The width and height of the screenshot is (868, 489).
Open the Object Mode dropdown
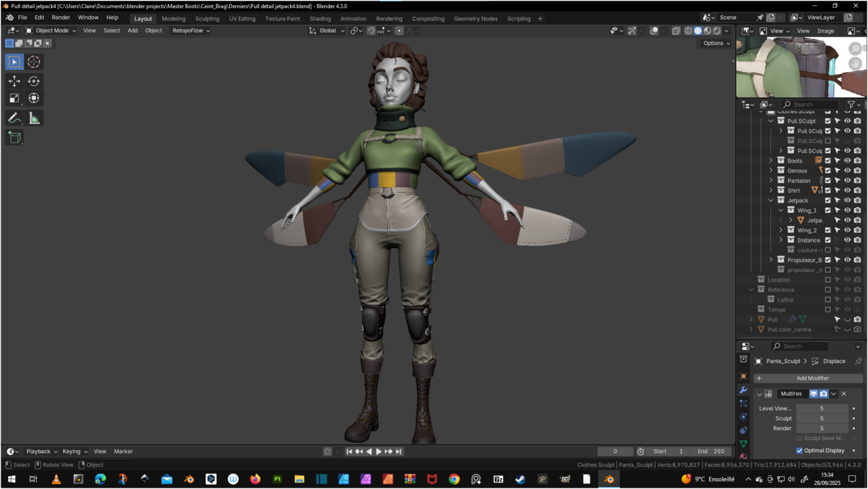pos(51,31)
